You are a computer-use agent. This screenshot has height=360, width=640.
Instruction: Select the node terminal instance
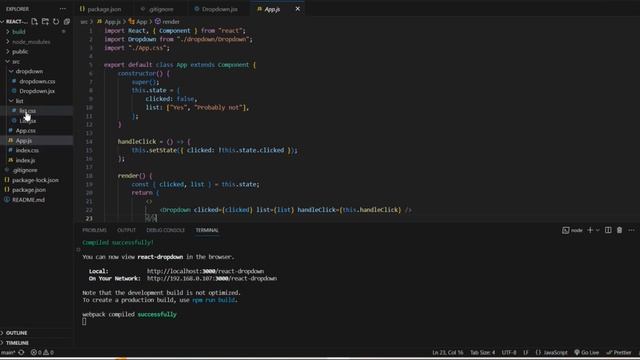coord(572,230)
